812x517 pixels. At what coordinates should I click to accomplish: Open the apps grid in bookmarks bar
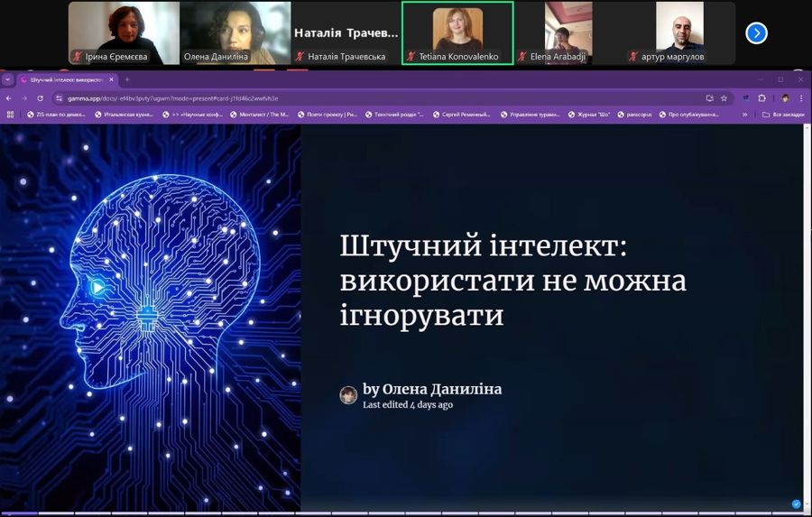pos(10,115)
